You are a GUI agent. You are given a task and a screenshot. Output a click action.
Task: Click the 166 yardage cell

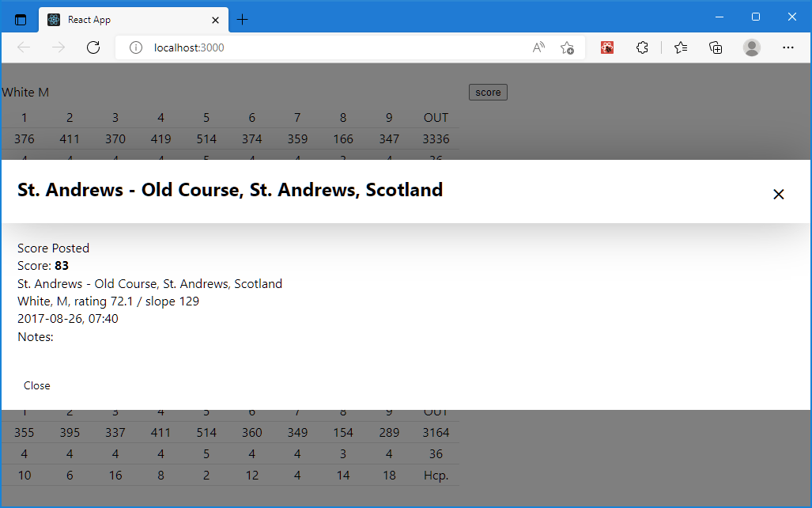coord(343,139)
